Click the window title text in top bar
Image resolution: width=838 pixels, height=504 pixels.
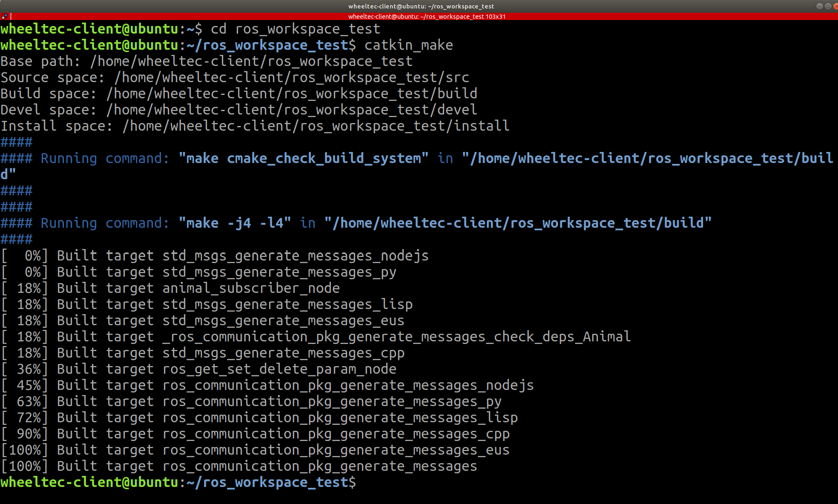[x=421, y=6]
